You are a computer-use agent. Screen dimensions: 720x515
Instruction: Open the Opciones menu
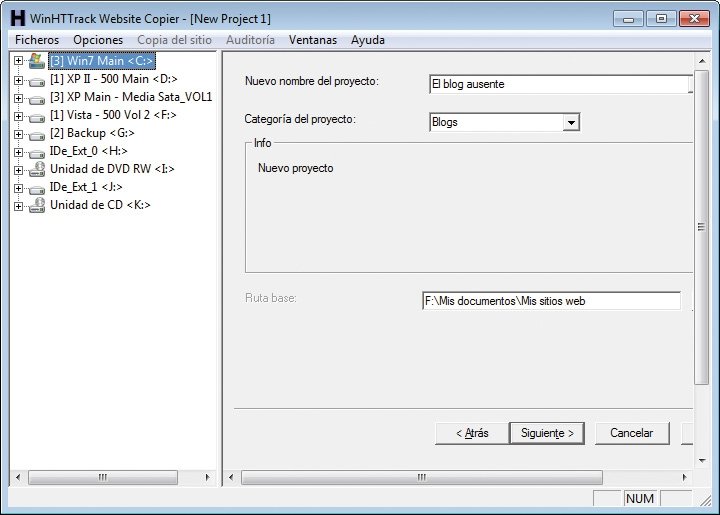[98, 40]
